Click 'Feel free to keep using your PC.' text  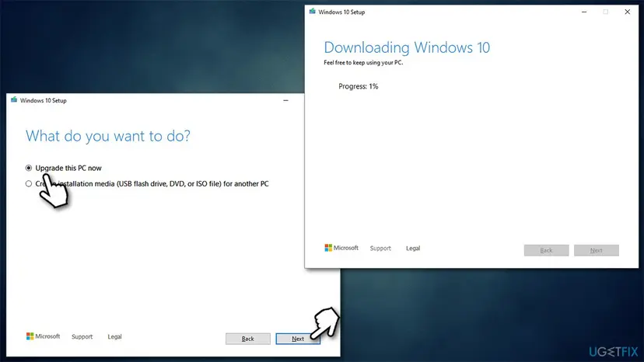[363, 63]
